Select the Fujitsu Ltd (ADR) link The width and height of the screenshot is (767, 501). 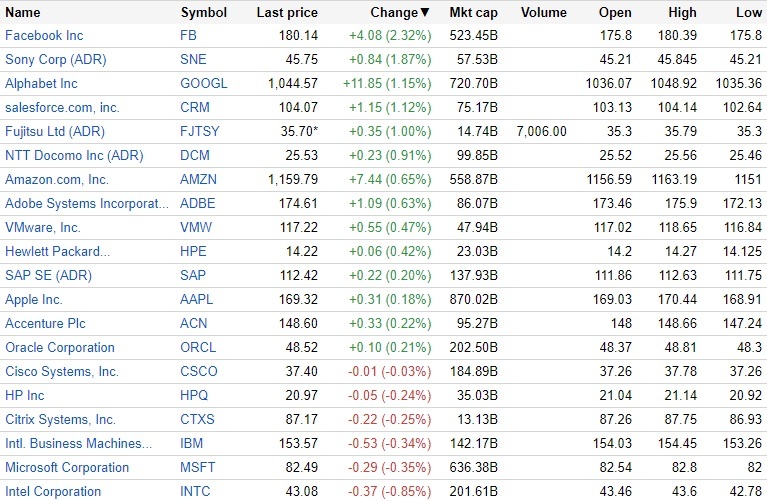tap(55, 132)
